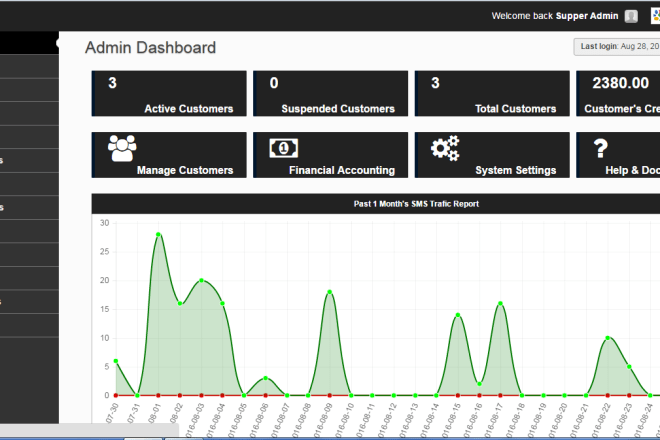Select the 3 SMS point on 08-06
This screenshot has width=660, height=440.
point(266,378)
